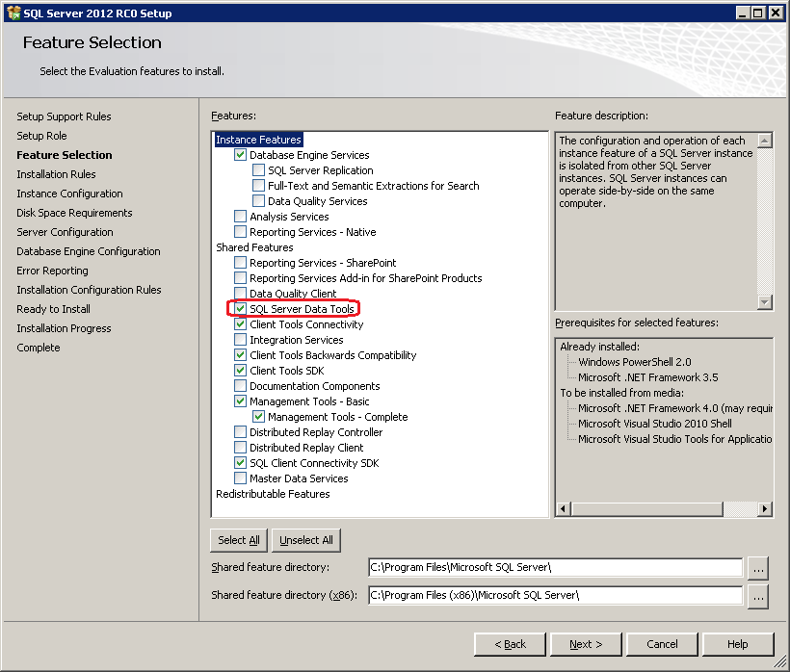Click the Installation Rules step
Viewport: 790px width, 672px height.
pyautogui.click(x=56, y=174)
